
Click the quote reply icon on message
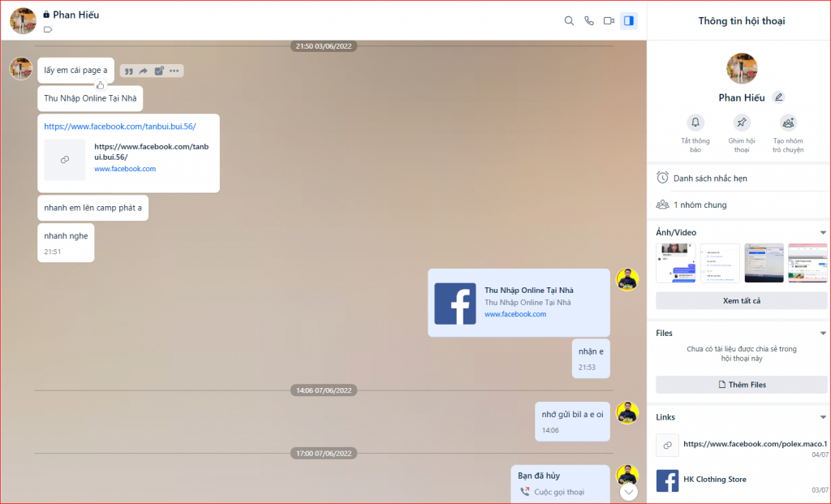click(x=128, y=71)
